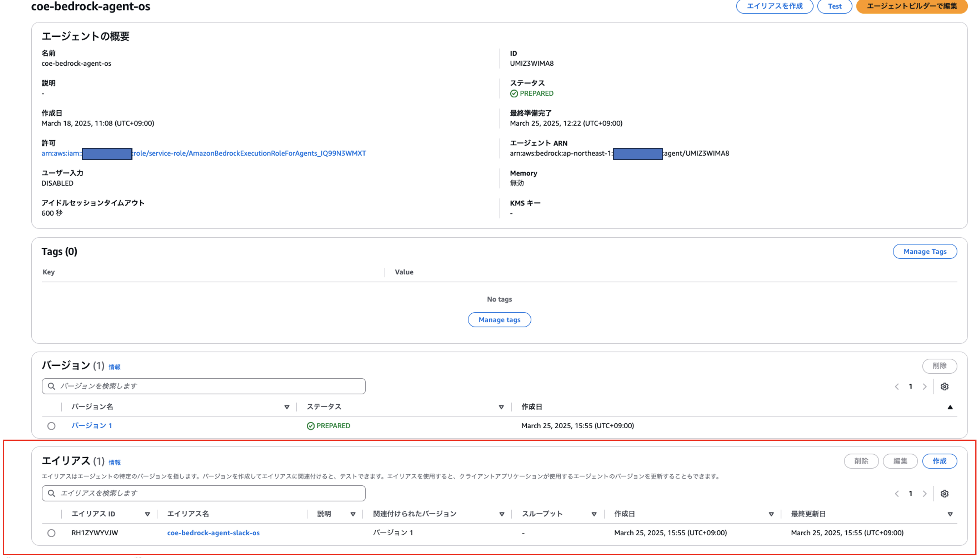
Task: Go to next page in versions table
Action: tap(924, 386)
